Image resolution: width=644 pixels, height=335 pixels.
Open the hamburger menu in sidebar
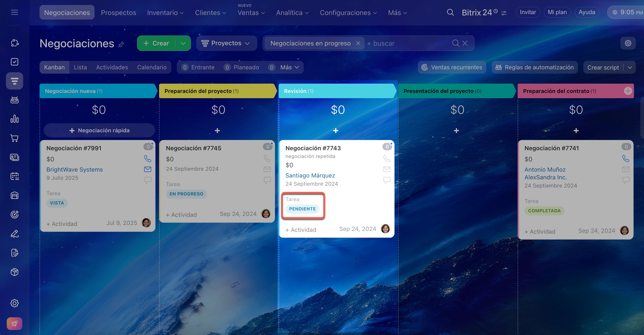15,12
